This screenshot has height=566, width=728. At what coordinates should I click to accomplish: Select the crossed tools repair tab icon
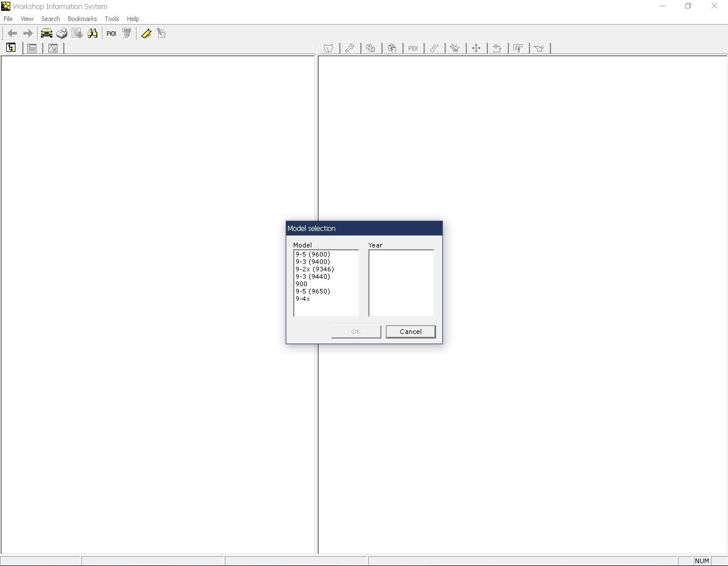[x=455, y=48]
